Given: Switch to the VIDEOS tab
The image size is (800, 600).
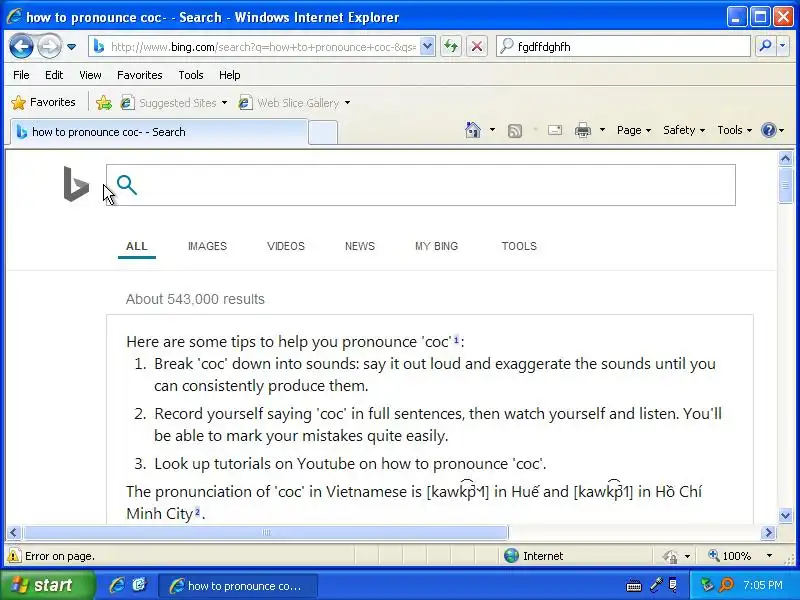Looking at the screenshot, I should point(286,246).
